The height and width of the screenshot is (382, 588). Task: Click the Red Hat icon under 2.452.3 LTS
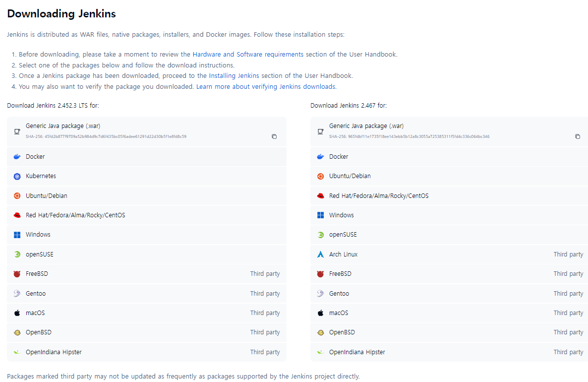pos(17,215)
